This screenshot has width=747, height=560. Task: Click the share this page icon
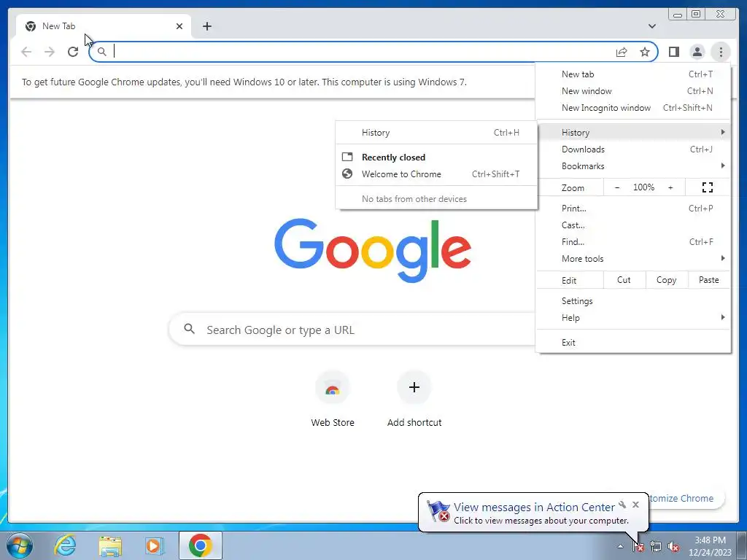pos(622,52)
